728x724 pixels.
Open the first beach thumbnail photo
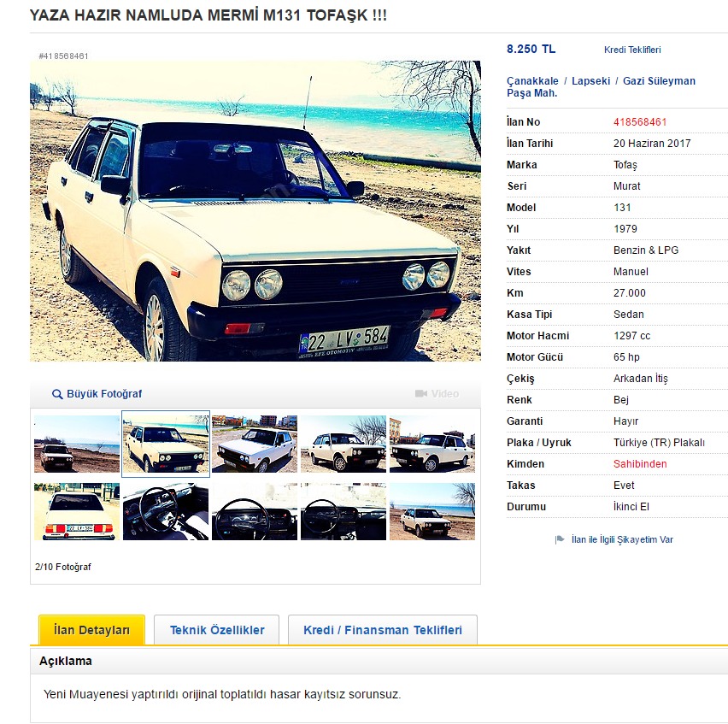coord(77,444)
